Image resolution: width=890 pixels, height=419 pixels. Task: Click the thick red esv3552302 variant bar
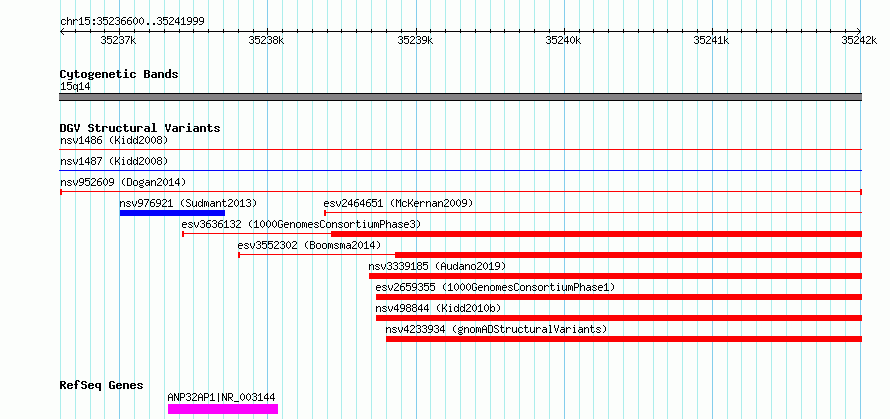click(x=628, y=255)
